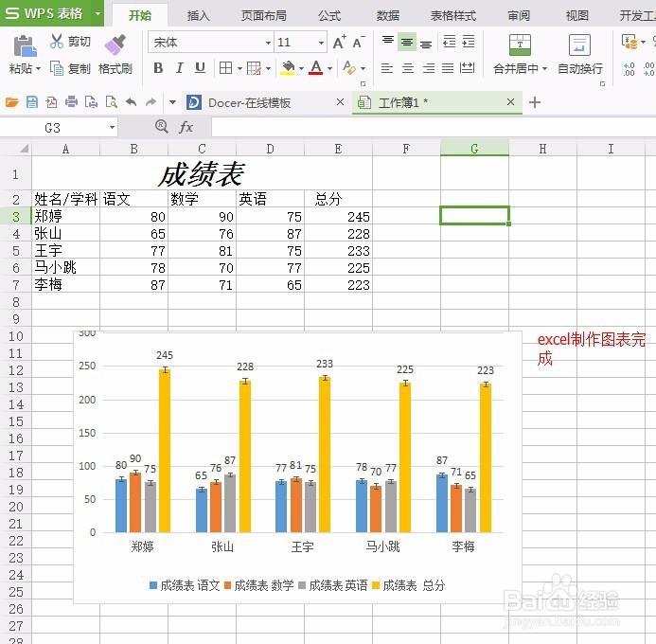Viewport: 656px width, 644px height.
Task: Open the WPS application menu arrow
Action: (98, 13)
